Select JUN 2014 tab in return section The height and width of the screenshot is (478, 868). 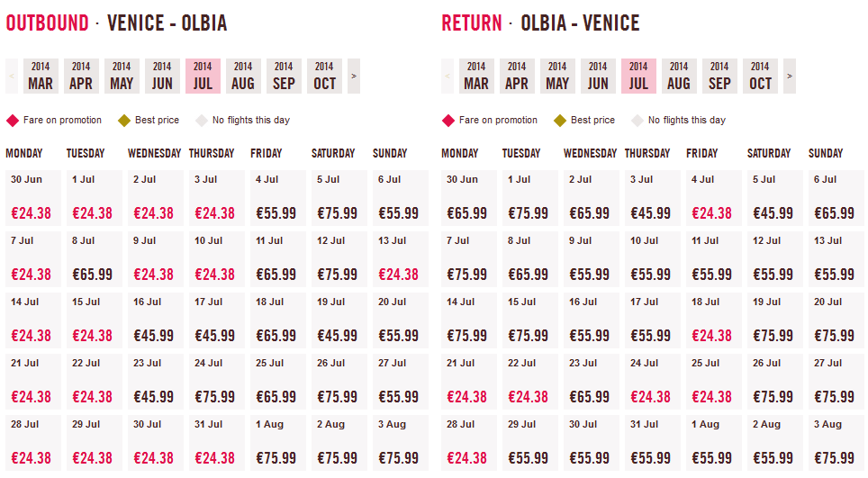point(598,77)
